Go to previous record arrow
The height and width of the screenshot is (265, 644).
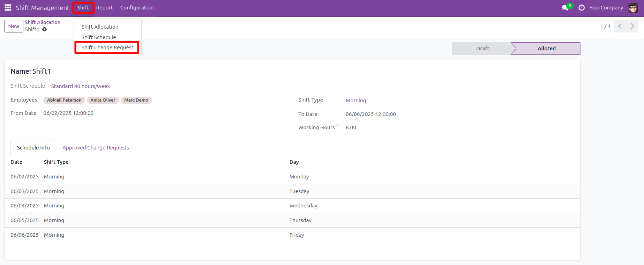(620, 26)
